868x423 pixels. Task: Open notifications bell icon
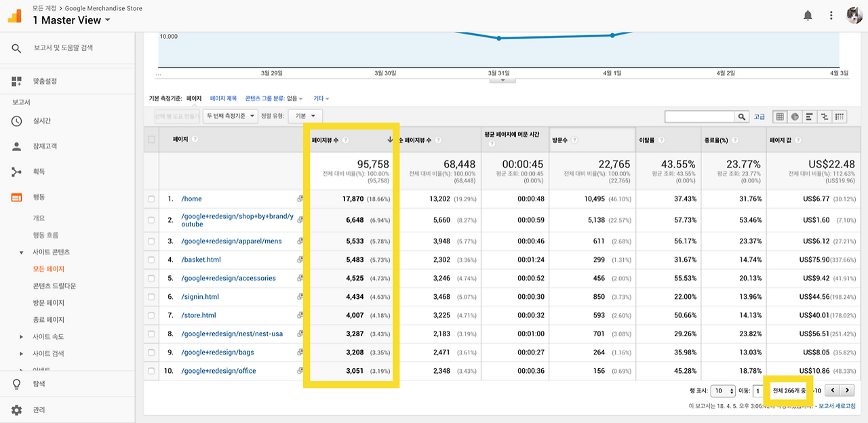[x=808, y=15]
